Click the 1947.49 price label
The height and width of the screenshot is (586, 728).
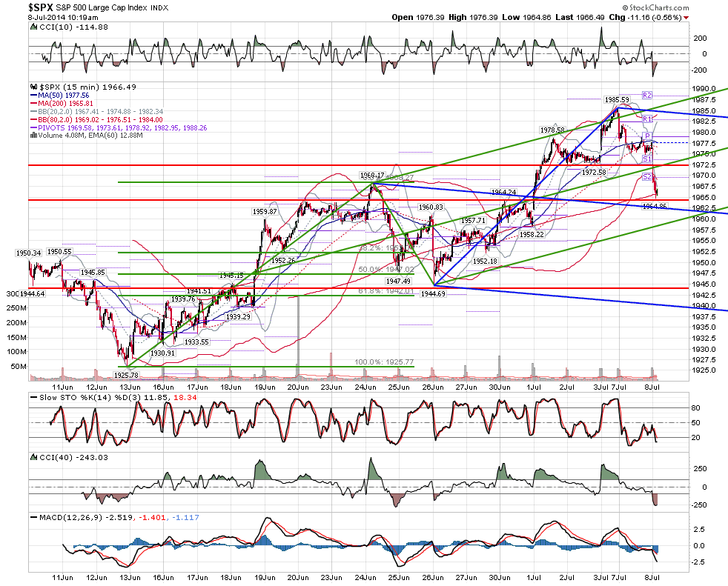(x=398, y=282)
